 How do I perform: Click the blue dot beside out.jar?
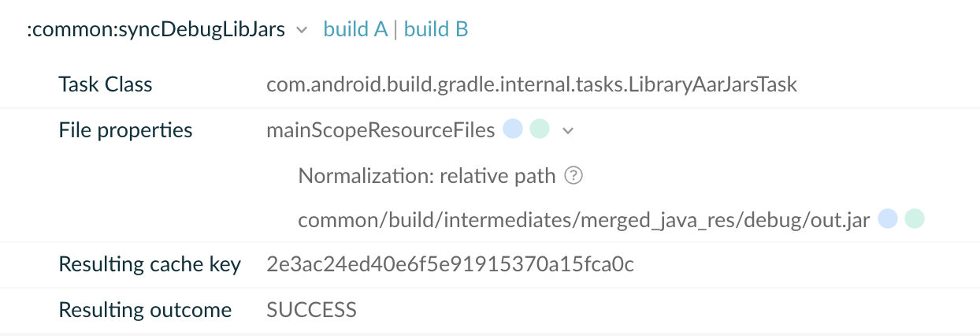pos(888,218)
